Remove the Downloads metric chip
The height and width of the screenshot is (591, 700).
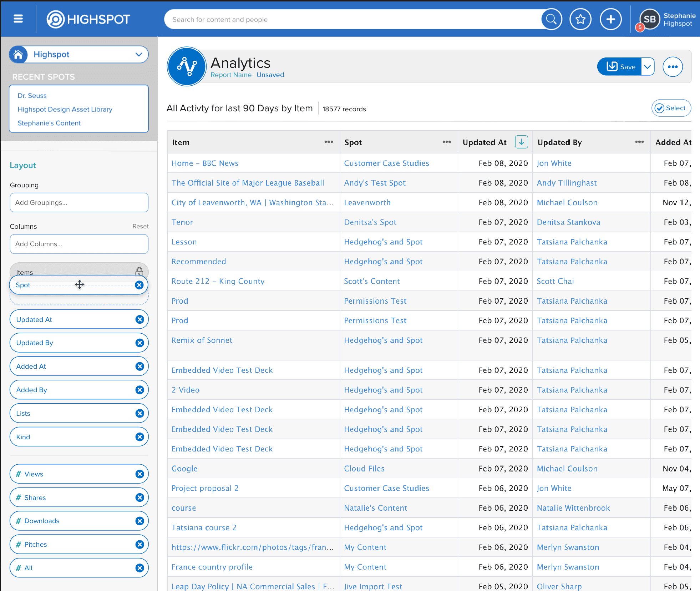[x=140, y=521]
